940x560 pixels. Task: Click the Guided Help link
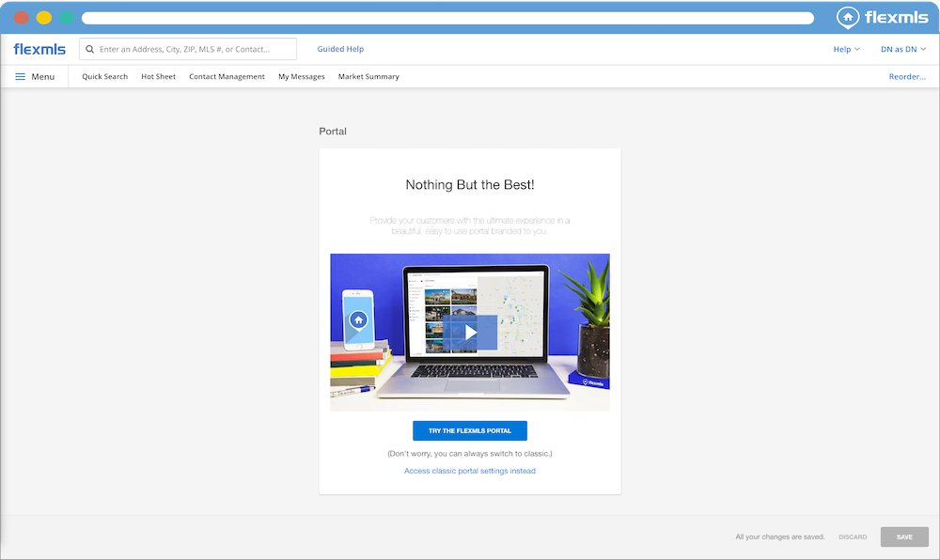pyautogui.click(x=340, y=49)
